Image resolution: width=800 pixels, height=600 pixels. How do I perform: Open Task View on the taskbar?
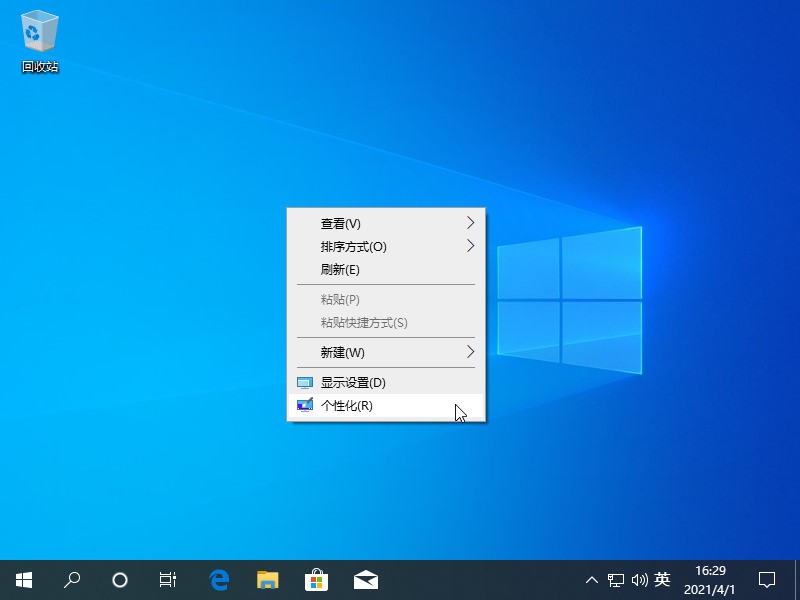(168, 579)
